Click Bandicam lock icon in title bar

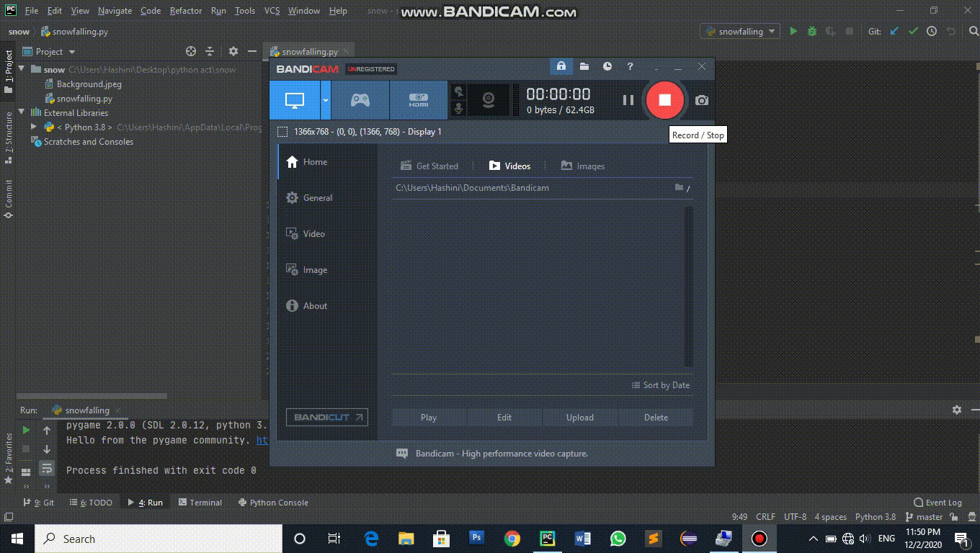pyautogui.click(x=561, y=66)
